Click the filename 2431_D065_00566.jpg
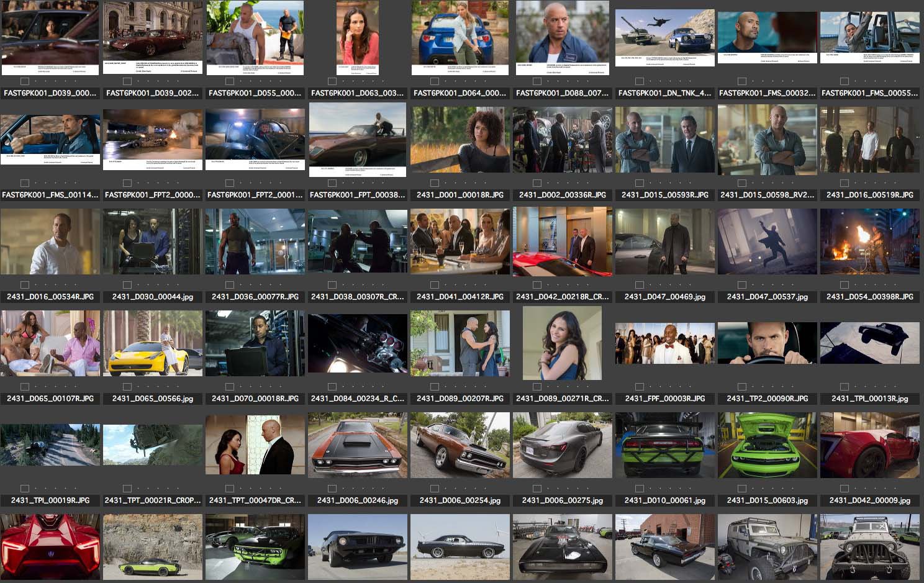 pos(153,399)
